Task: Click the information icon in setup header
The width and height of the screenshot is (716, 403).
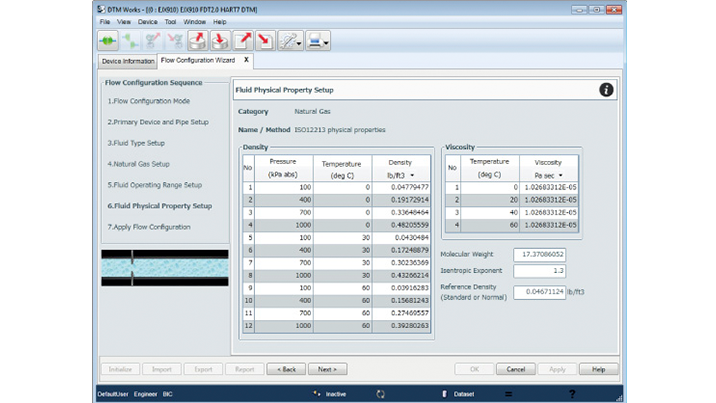Action: [606, 90]
